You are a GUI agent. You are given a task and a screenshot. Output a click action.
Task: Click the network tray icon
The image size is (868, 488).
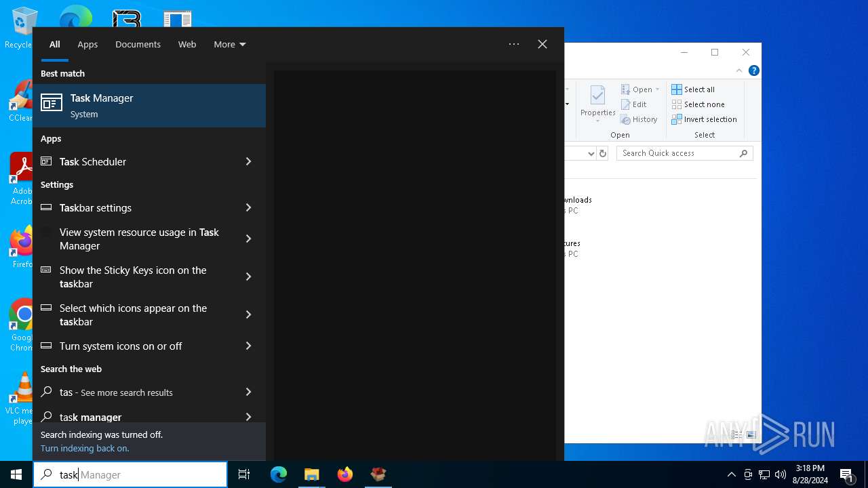coord(764,474)
